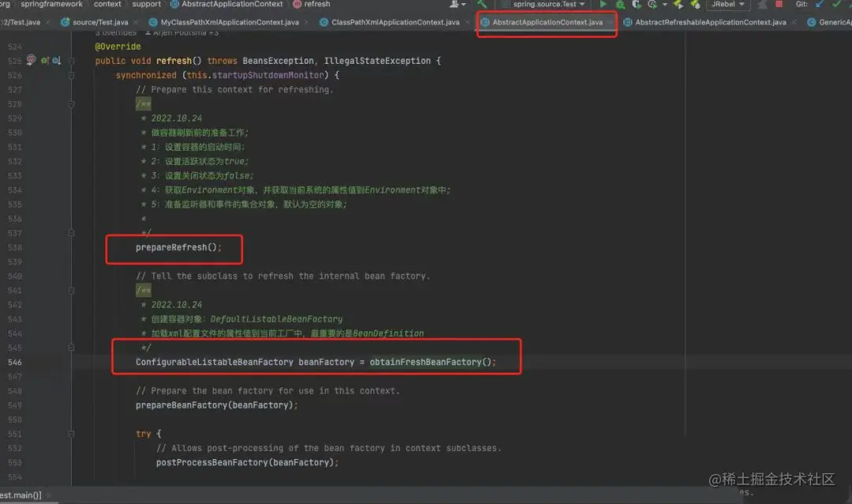
Task: Collapse fold marker at line 537
Action: pyautogui.click(x=71, y=233)
